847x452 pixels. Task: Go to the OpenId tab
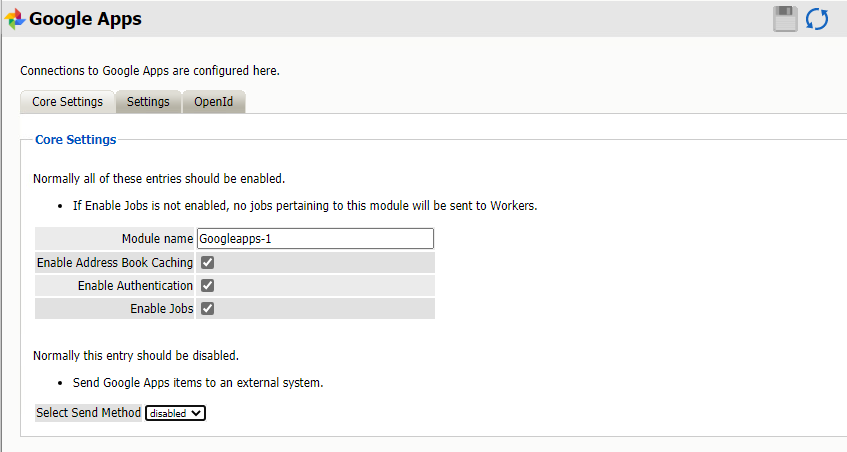point(214,102)
